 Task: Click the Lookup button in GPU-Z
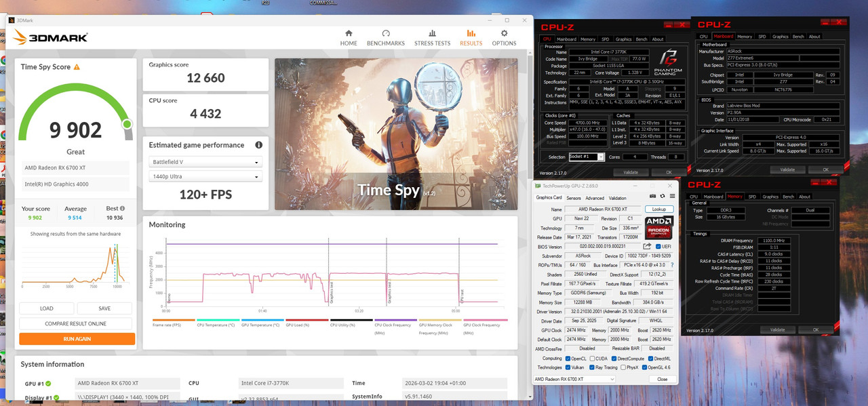point(659,209)
